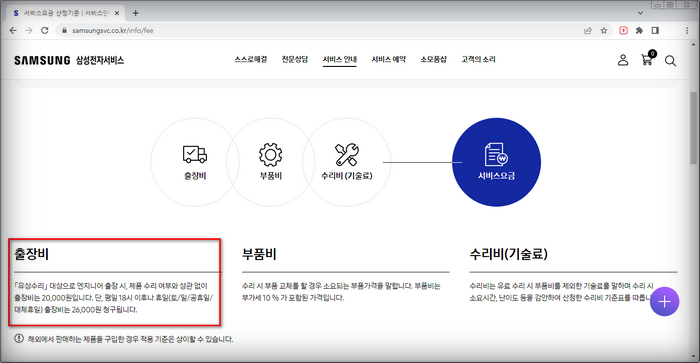Screen dimensions: 700x363
Task: Close the 서비스요금 산정기준 tab
Action: click(117, 13)
